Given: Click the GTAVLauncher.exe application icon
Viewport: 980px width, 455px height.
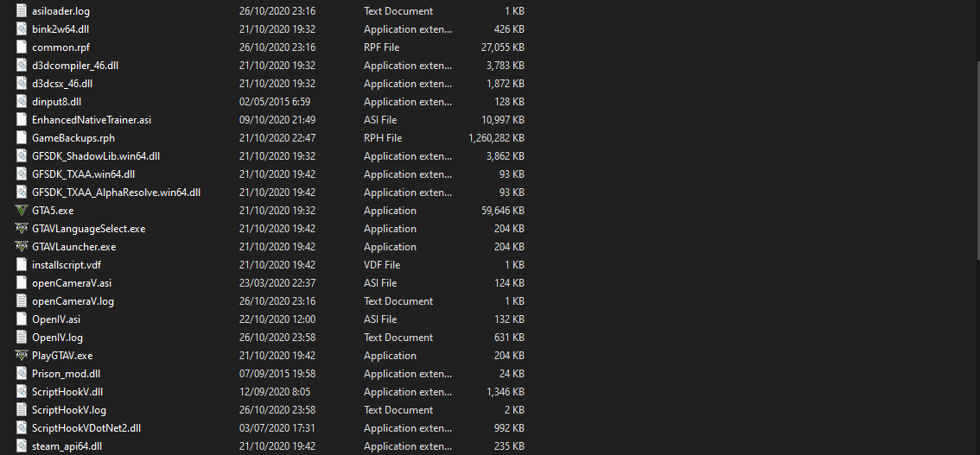Looking at the screenshot, I should tap(22, 247).
